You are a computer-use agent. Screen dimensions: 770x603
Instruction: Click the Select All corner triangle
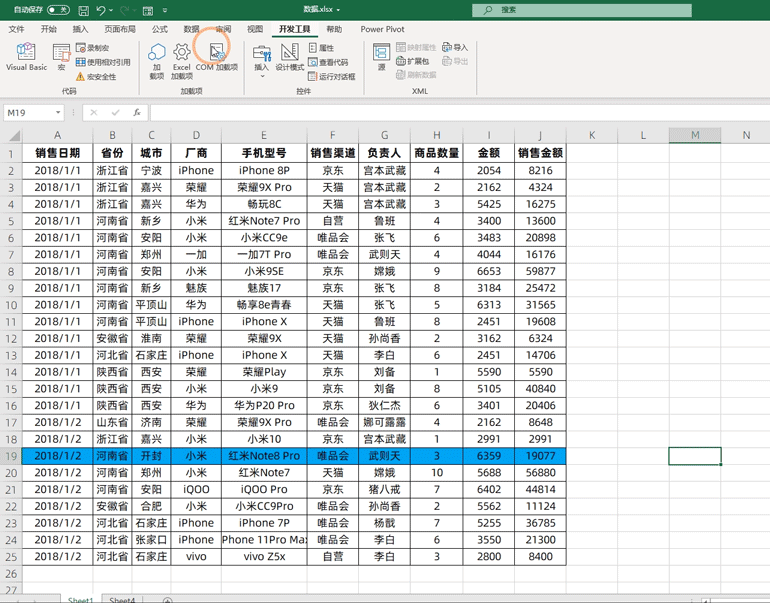tap(15, 135)
